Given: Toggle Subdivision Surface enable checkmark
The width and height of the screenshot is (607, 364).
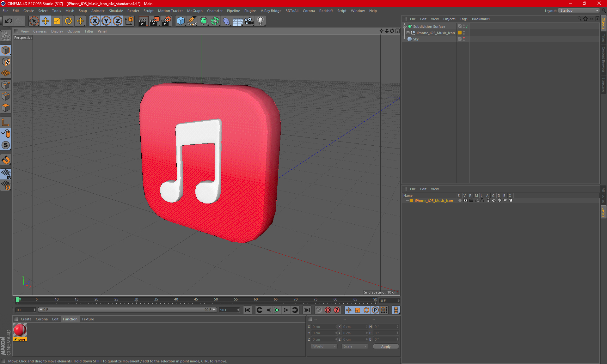Looking at the screenshot, I should tap(467, 27).
